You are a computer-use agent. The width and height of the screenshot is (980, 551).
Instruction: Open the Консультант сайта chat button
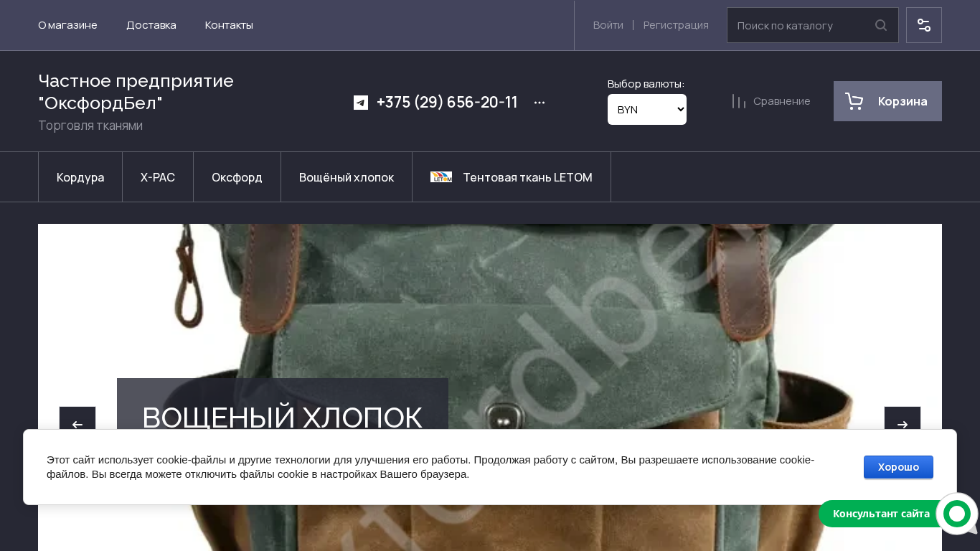[881, 514]
